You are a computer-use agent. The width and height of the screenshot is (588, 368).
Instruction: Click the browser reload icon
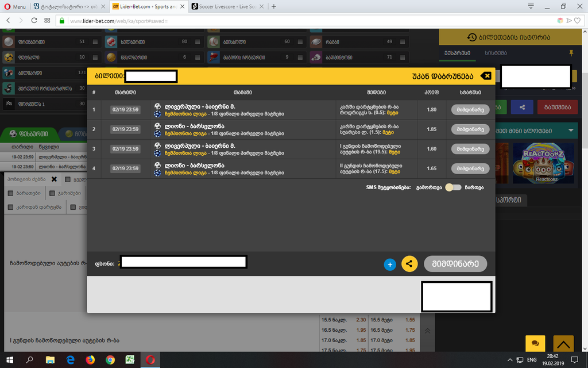(34, 21)
